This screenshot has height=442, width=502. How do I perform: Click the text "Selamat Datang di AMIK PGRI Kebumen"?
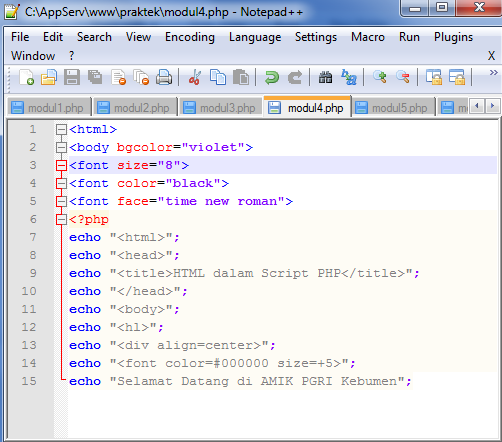click(257, 381)
